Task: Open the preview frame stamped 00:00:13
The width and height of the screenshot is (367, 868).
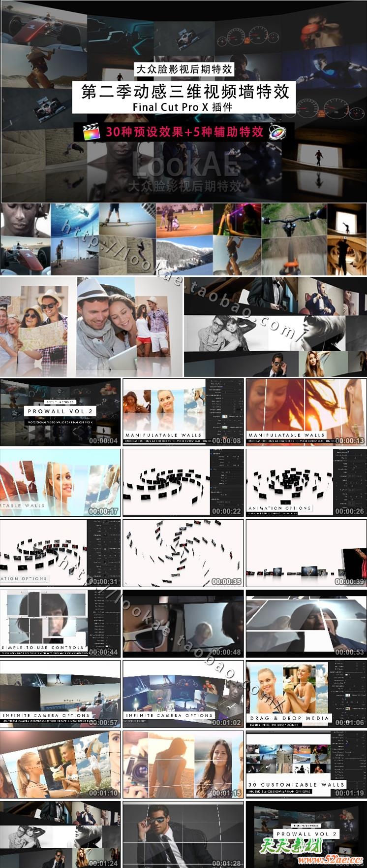Action: point(306,412)
